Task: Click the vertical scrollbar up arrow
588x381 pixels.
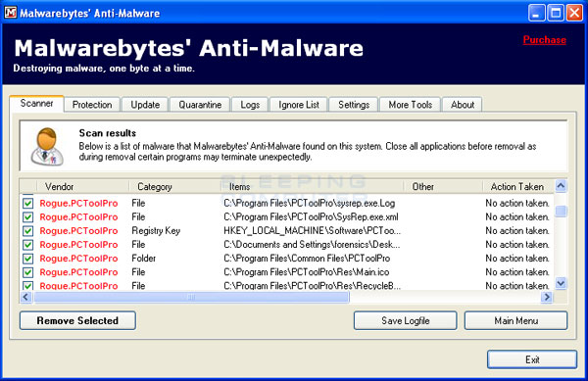Action: (561, 186)
